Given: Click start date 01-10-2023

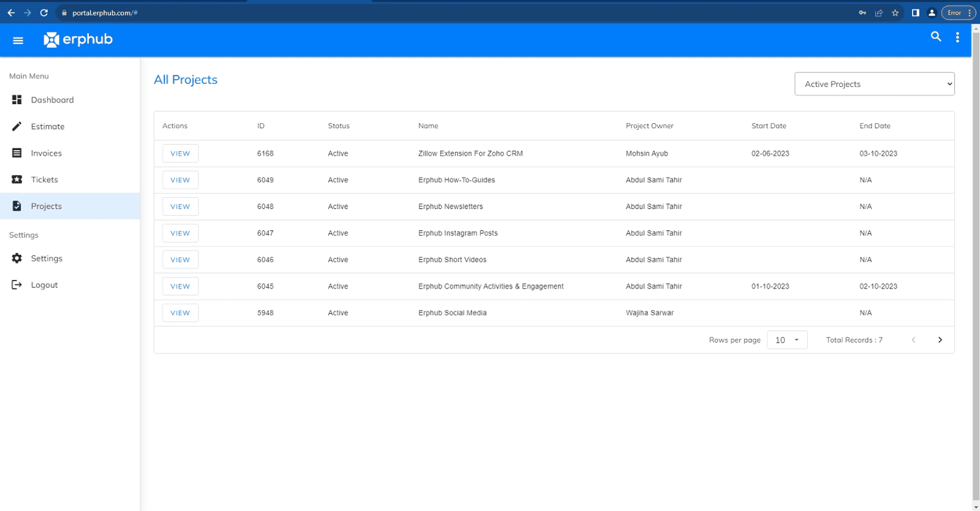Looking at the screenshot, I should coord(770,286).
